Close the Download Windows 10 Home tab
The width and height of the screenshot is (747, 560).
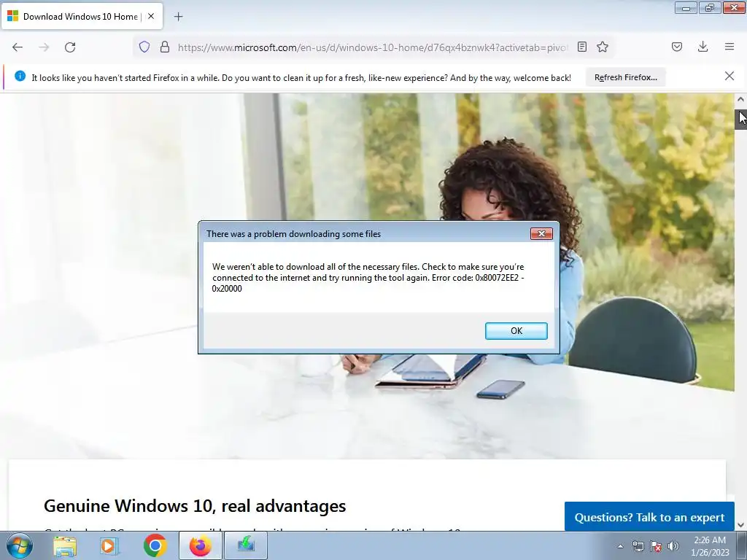pos(151,16)
